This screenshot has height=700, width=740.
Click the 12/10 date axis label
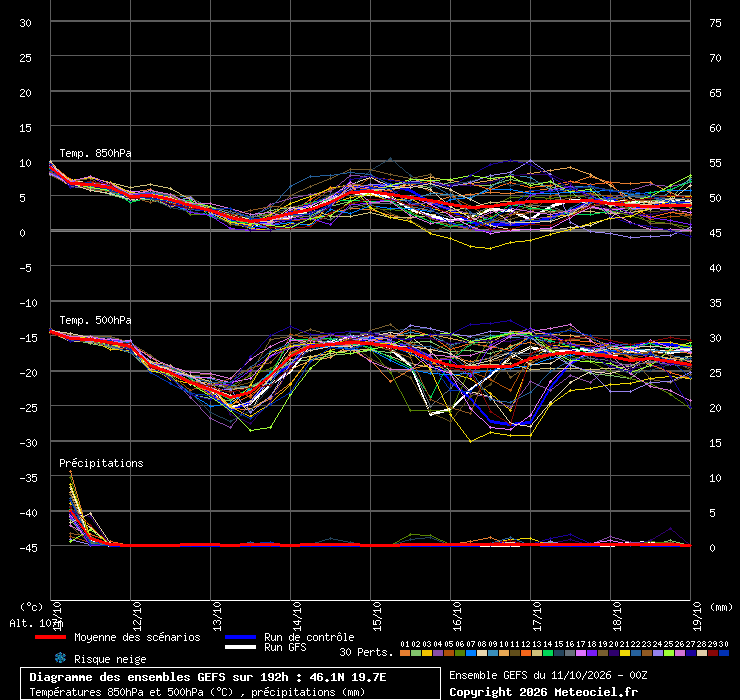coord(137,616)
